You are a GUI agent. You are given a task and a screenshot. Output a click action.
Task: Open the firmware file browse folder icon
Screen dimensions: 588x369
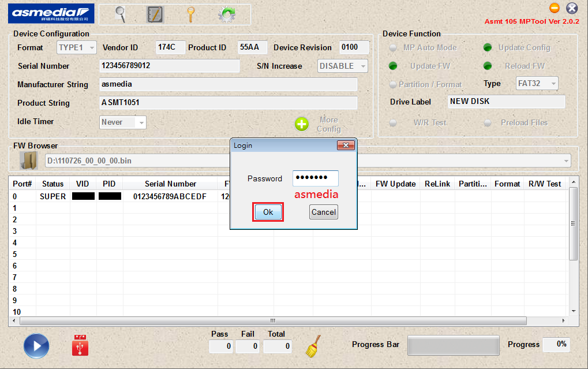(29, 161)
